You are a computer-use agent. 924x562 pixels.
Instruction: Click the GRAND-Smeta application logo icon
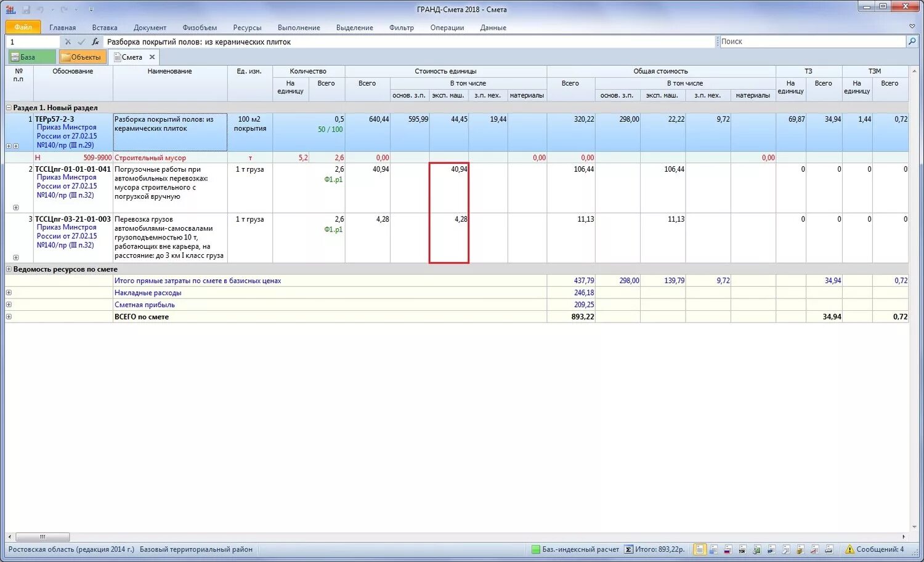point(10,9)
